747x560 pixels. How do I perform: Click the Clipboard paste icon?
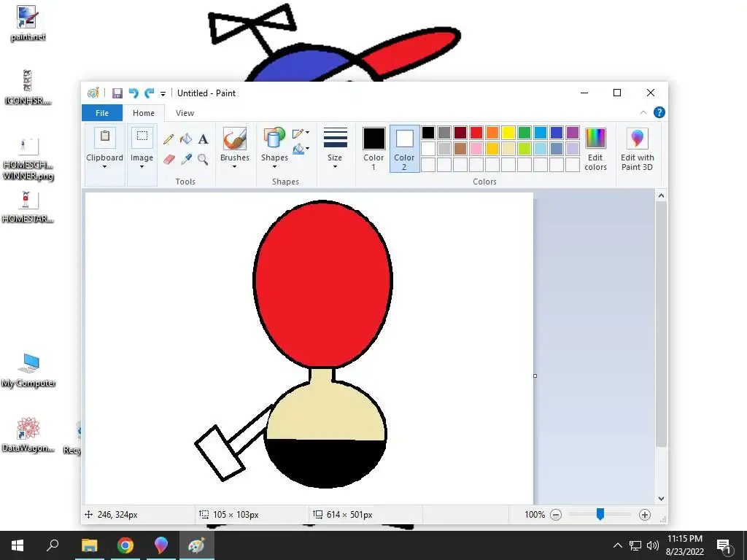[105, 136]
